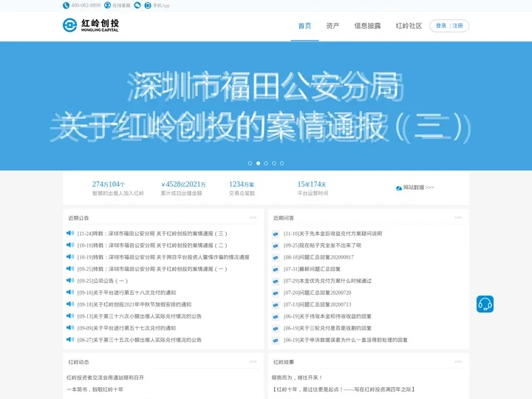Open [06-19]关于申诉数据误差 回复 entry
This screenshot has width=532, height=399.
pos(345,340)
